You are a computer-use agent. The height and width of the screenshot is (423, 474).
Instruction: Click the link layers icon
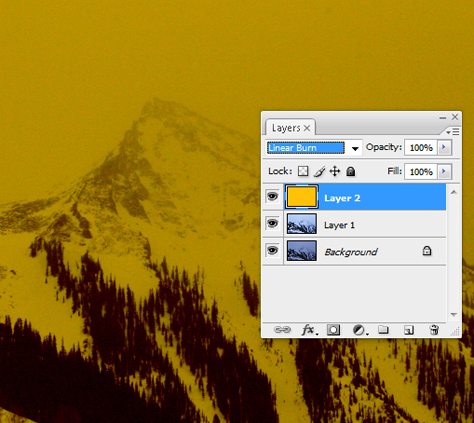pyautogui.click(x=282, y=330)
